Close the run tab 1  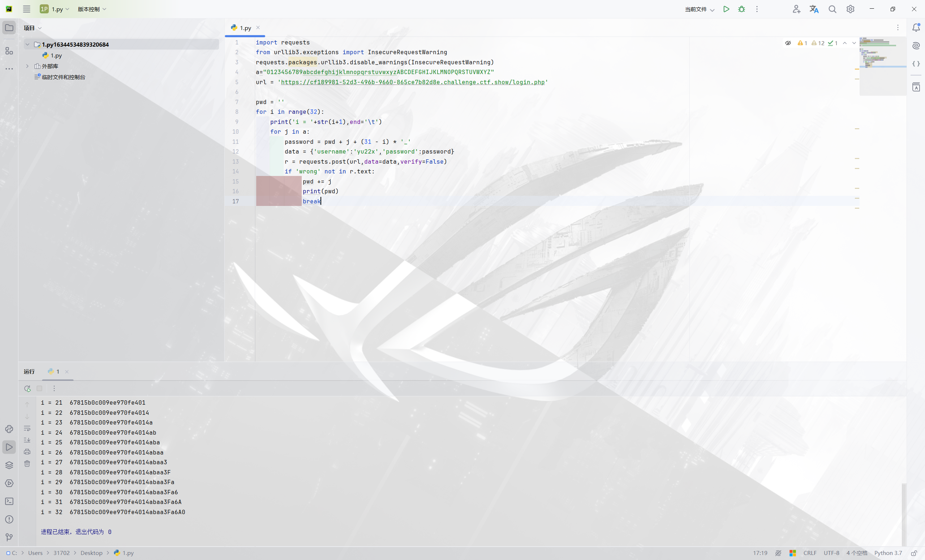[67, 371]
